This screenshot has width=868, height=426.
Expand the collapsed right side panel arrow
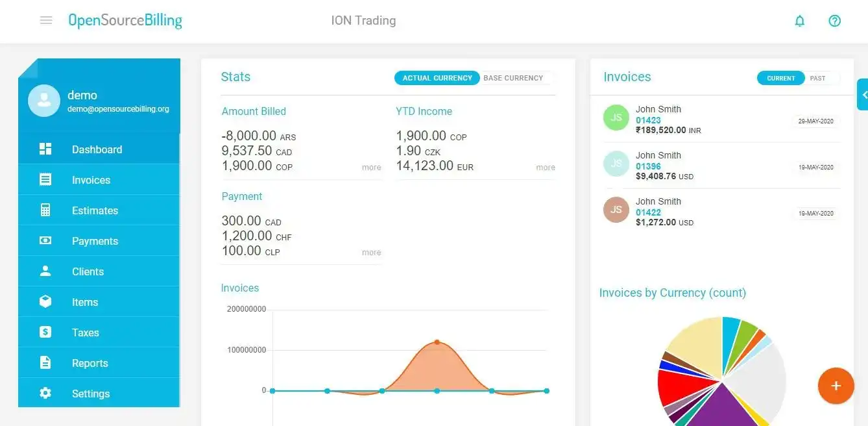coord(863,95)
